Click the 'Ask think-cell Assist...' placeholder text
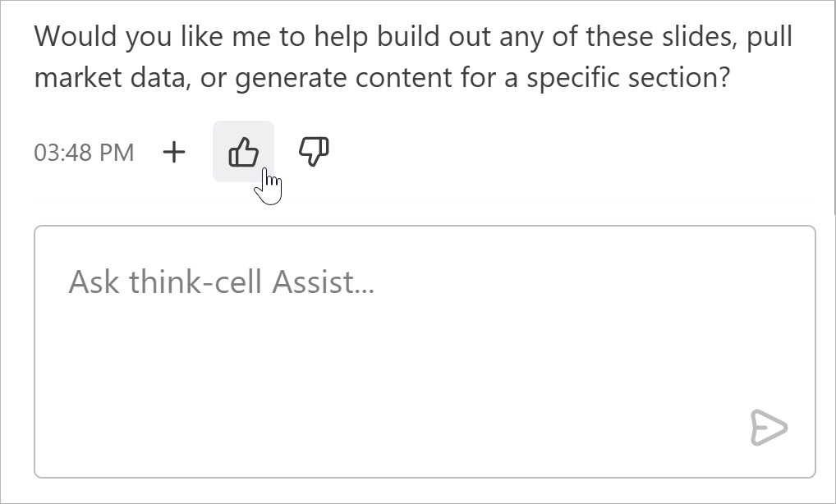Image resolution: width=836 pixels, height=504 pixels. (x=221, y=282)
